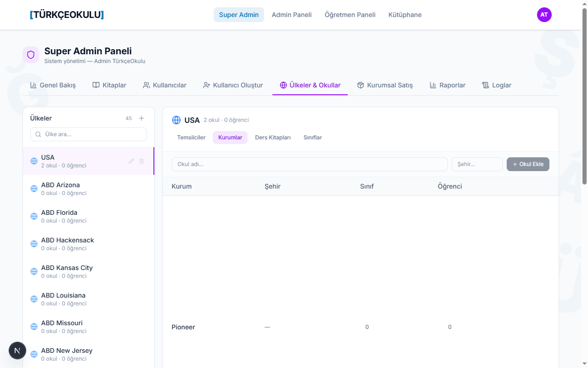Switch to the Kitaplar tab
The image size is (588, 368).
point(109,85)
